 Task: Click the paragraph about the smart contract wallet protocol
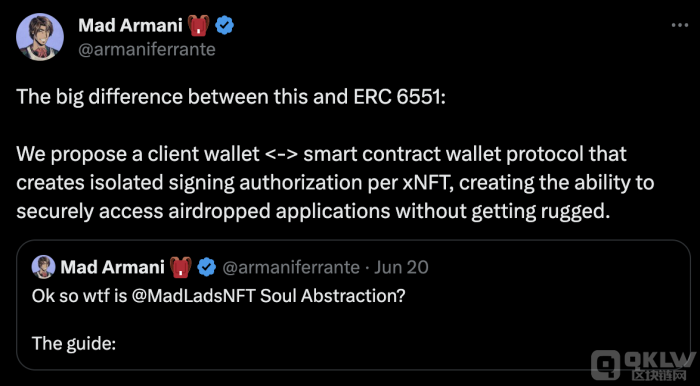click(x=335, y=183)
